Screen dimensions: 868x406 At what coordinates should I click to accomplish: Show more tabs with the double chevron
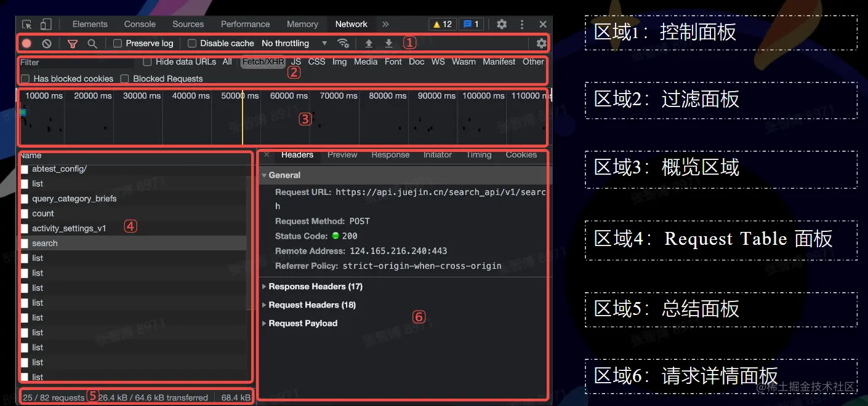click(385, 24)
